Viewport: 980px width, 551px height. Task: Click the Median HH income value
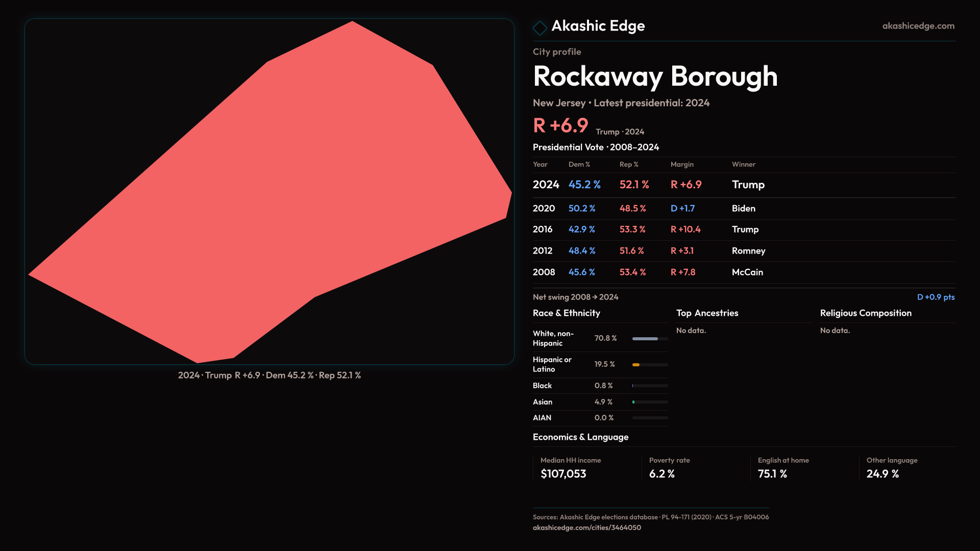[x=563, y=474]
